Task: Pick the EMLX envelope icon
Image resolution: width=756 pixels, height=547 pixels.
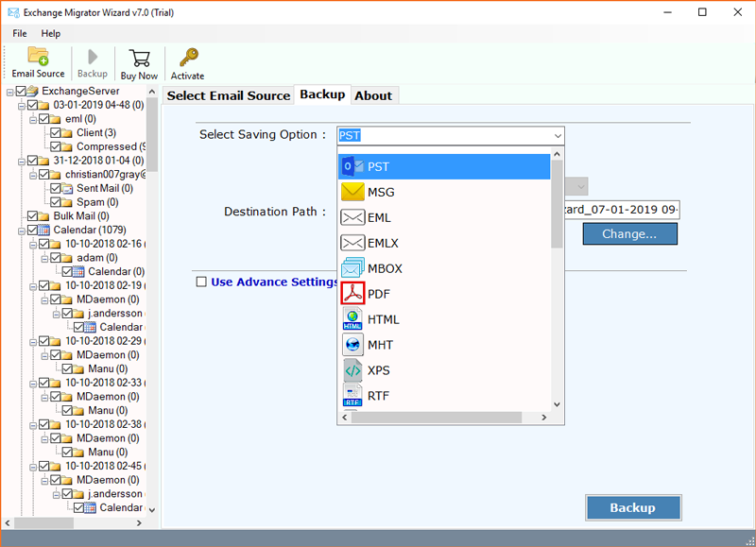Action: tap(352, 243)
